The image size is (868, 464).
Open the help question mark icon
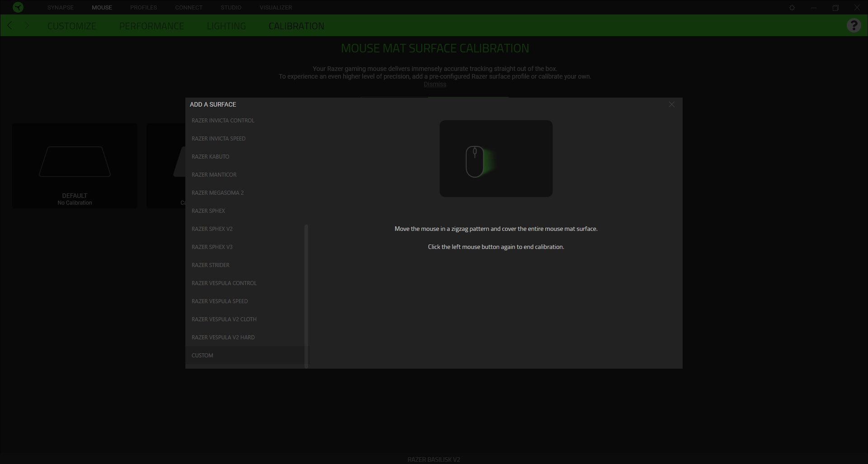point(854,25)
